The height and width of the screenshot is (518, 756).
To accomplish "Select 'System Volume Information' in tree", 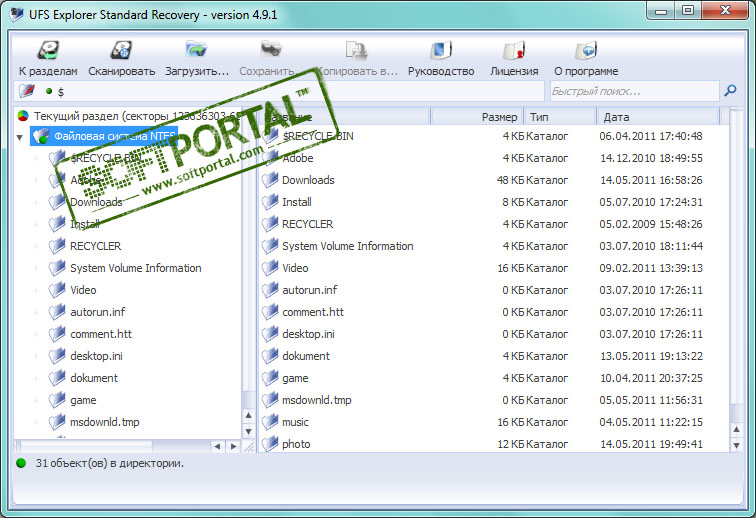I will coord(135,268).
